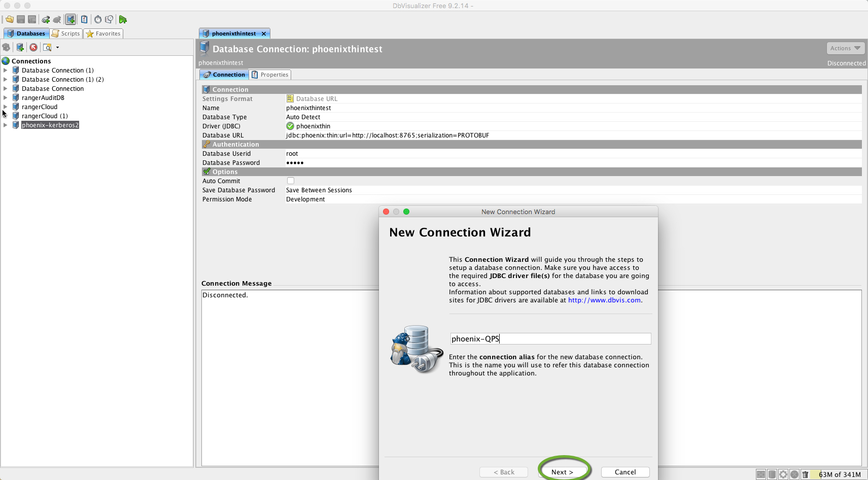Create new database connection via toolbar icon

coord(71,19)
